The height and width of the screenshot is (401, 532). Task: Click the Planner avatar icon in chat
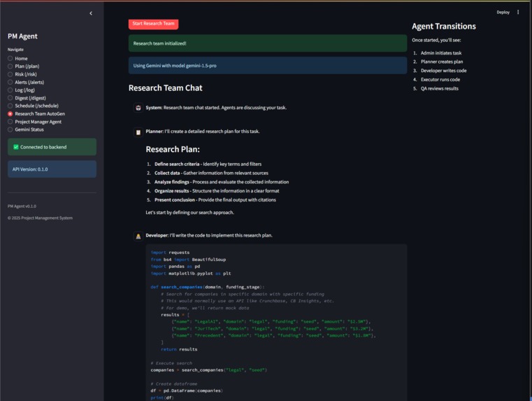click(138, 132)
